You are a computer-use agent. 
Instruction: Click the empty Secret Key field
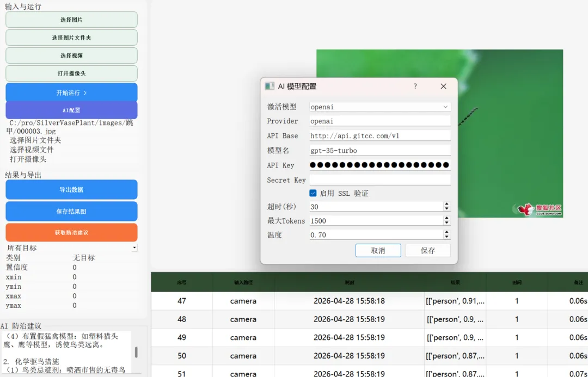pyautogui.click(x=380, y=180)
